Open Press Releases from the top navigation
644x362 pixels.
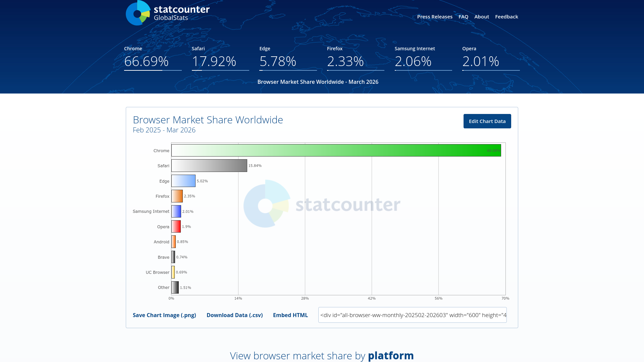click(x=435, y=16)
